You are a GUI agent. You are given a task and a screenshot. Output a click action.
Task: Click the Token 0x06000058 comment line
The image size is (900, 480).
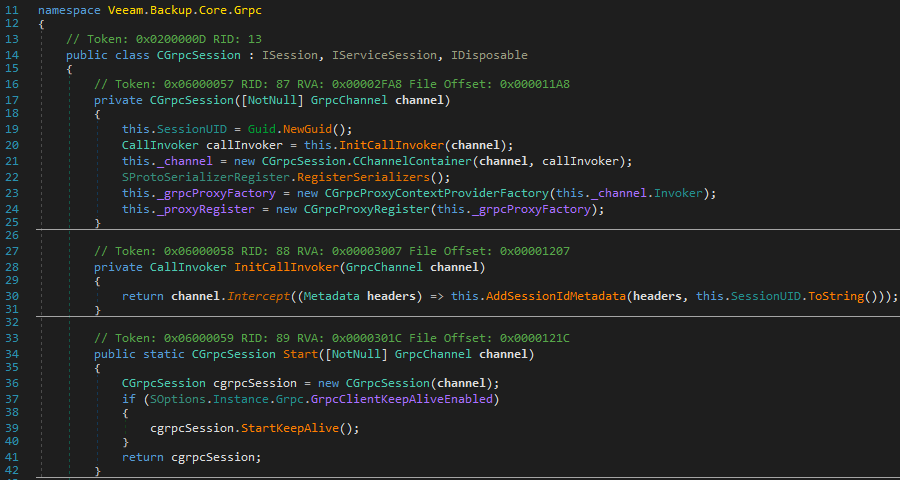332,251
